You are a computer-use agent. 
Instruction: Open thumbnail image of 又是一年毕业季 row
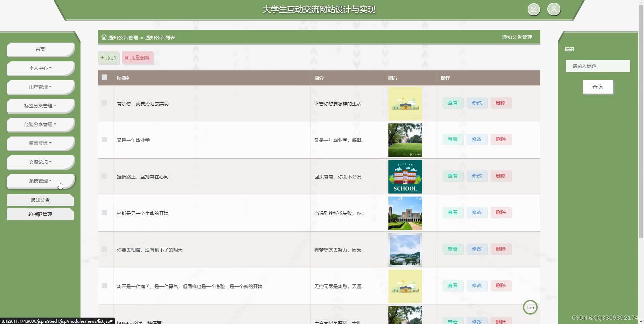pyautogui.click(x=405, y=140)
